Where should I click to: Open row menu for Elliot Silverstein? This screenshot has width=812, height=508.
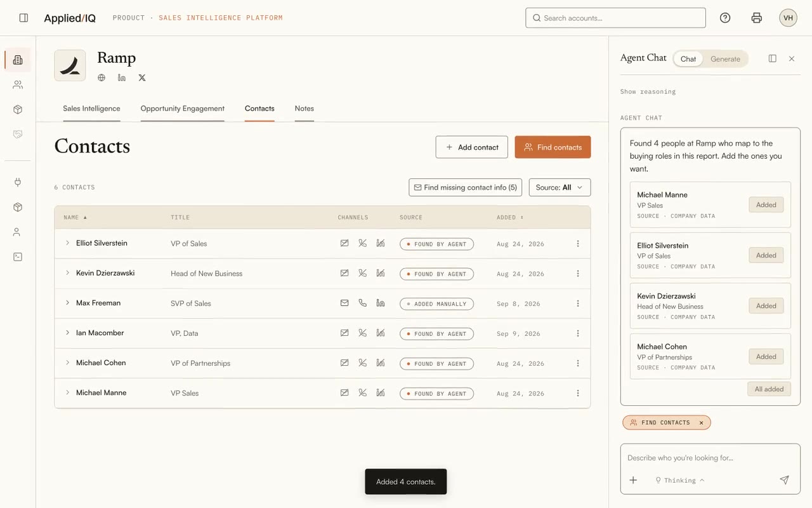point(578,243)
